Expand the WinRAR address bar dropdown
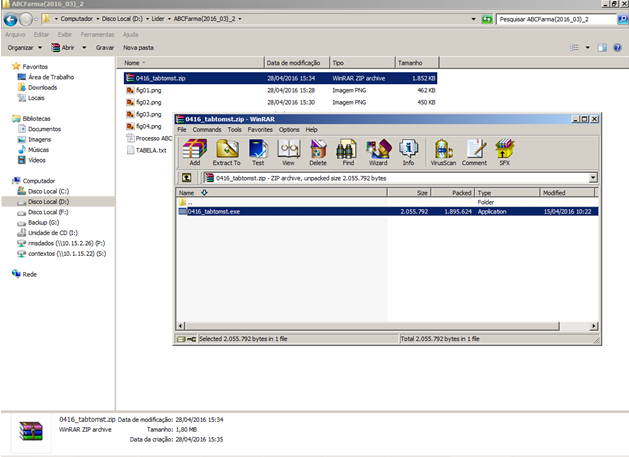The width and height of the screenshot is (629, 457). pos(593,178)
